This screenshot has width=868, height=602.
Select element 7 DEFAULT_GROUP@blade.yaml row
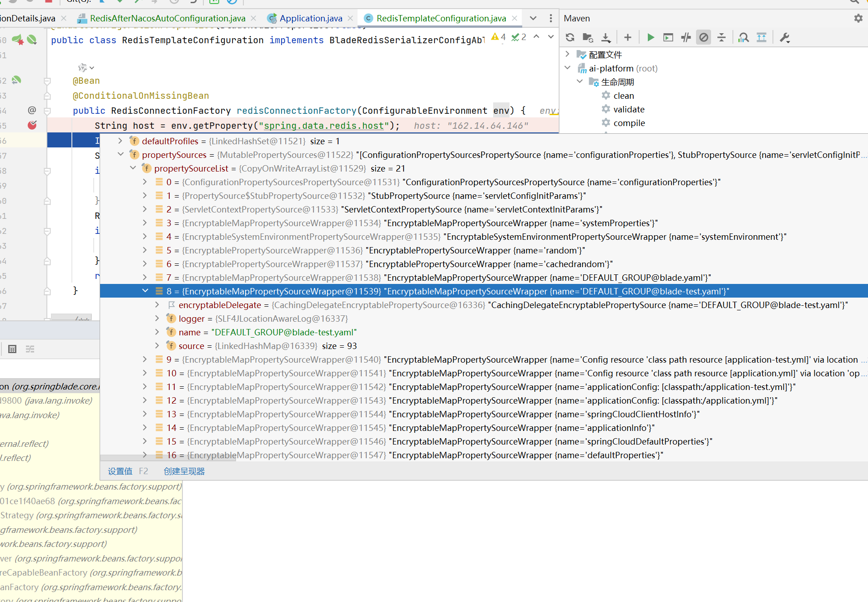click(x=484, y=278)
